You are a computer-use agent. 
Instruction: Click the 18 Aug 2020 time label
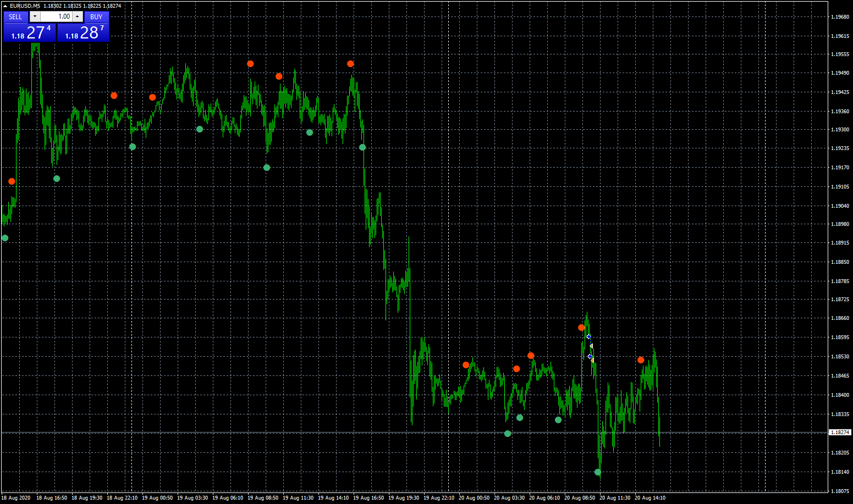tap(16, 498)
